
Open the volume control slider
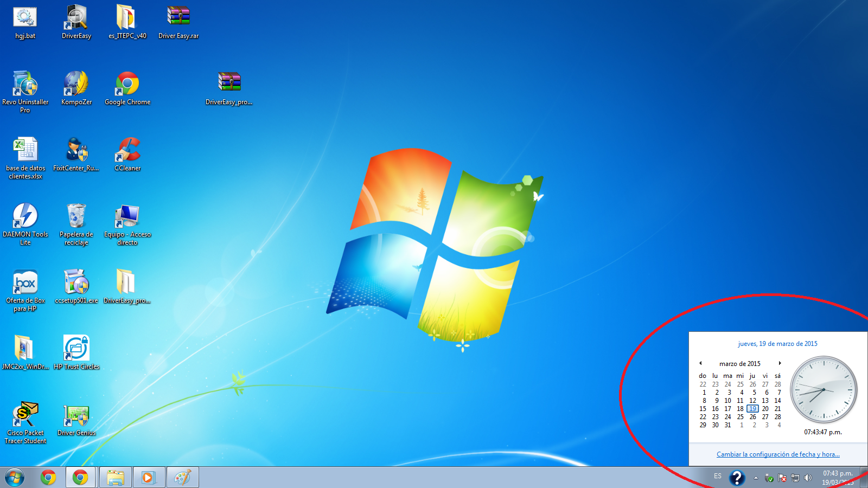coord(808,478)
